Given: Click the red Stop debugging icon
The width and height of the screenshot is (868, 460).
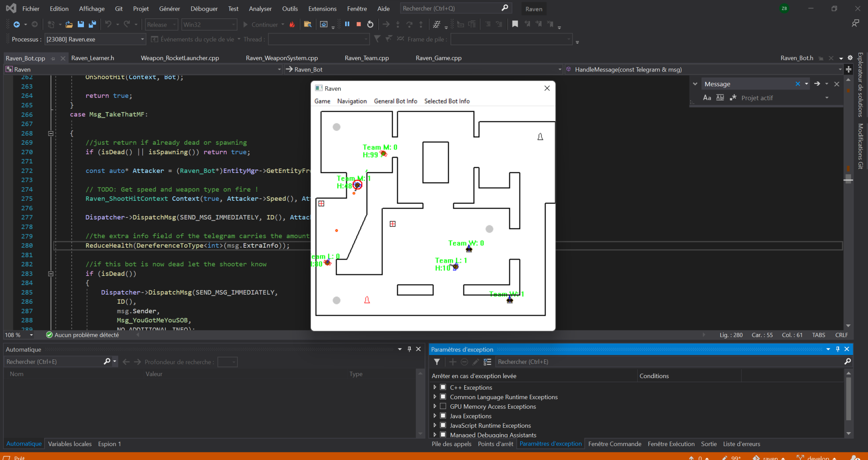Looking at the screenshot, I should click(x=359, y=24).
